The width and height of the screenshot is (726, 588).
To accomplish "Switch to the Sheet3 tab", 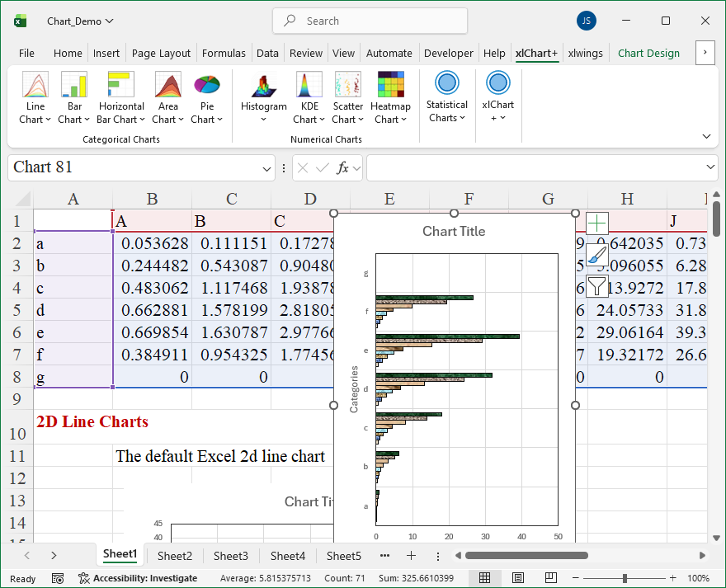I will [x=230, y=556].
